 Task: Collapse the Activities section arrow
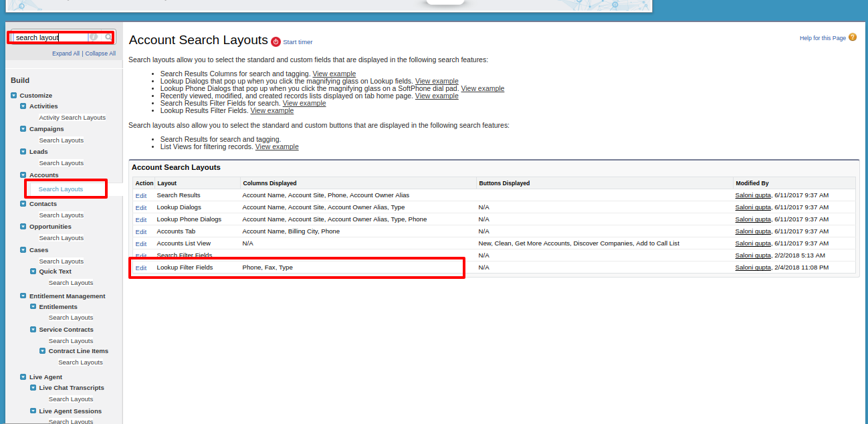point(23,106)
